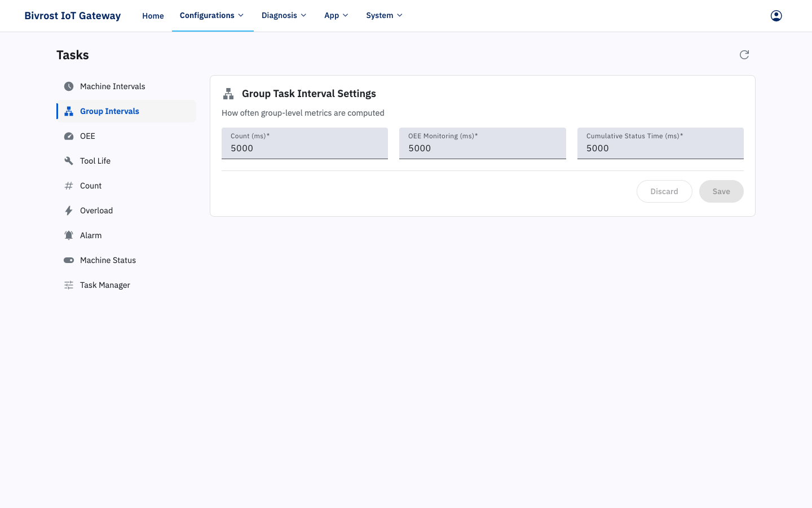Screen dimensions: 812x508
Task: Refresh the Tasks page
Action: point(744,55)
